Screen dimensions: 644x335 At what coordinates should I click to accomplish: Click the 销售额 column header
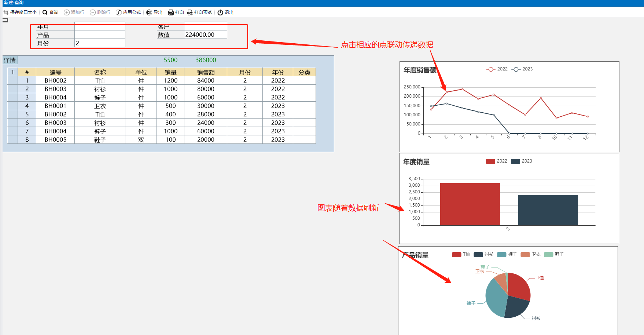pos(206,72)
